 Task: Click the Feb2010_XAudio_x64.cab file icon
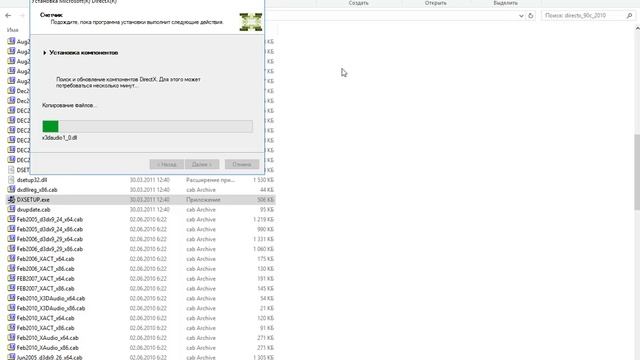click(x=11, y=338)
